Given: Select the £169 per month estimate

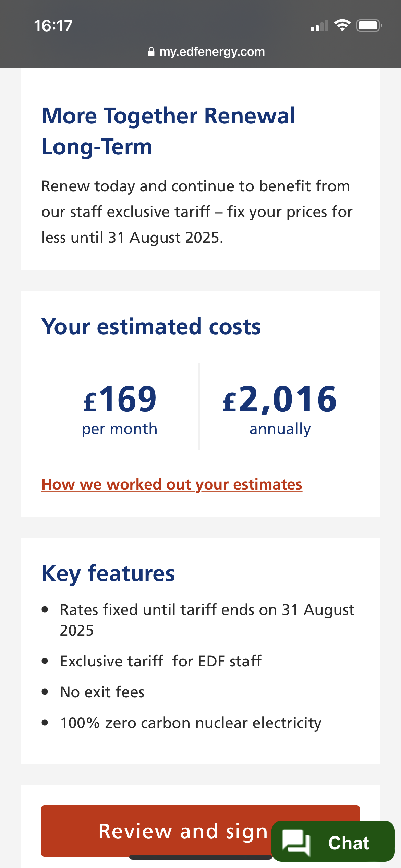Looking at the screenshot, I should pyautogui.click(x=120, y=408).
